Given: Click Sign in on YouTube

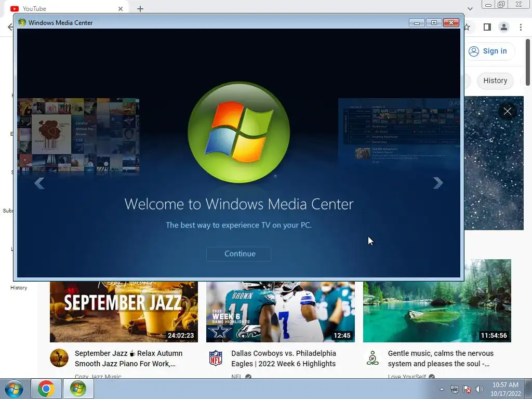Looking at the screenshot, I should (x=489, y=51).
